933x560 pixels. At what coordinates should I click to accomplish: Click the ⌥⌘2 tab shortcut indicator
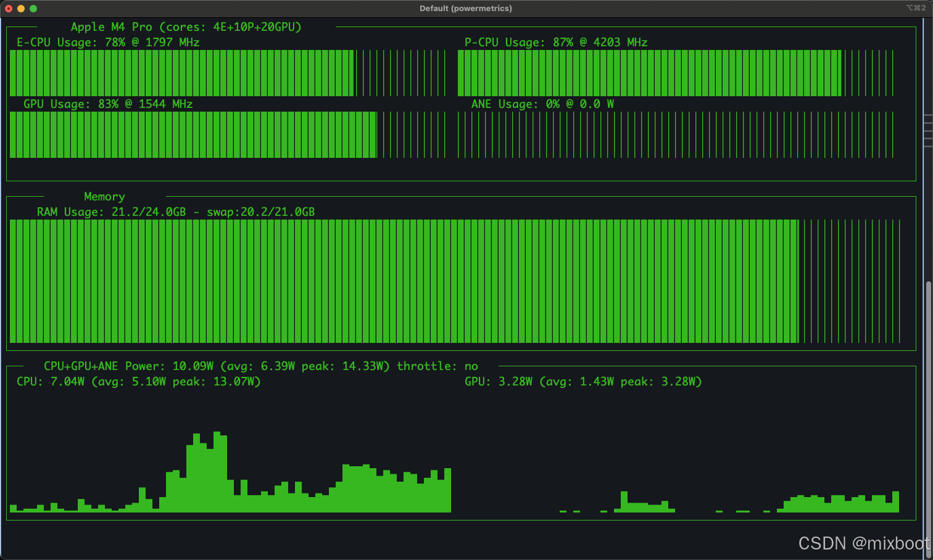[916, 8]
